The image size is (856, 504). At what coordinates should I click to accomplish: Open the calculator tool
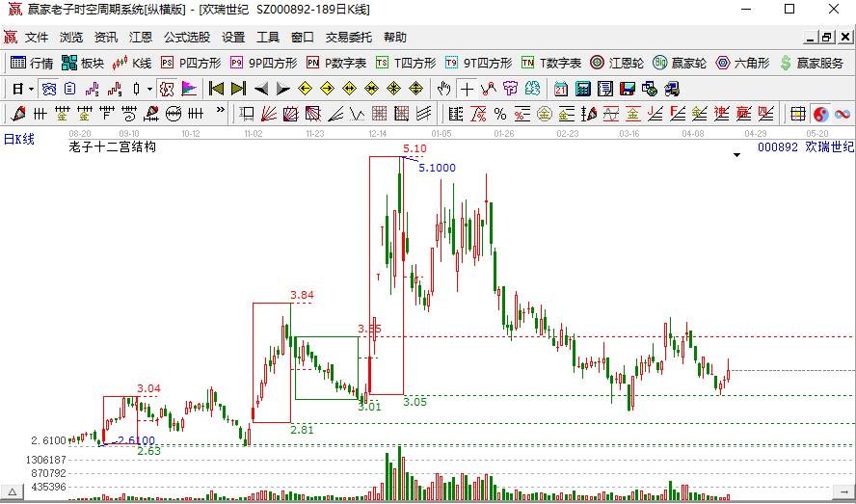tap(583, 89)
